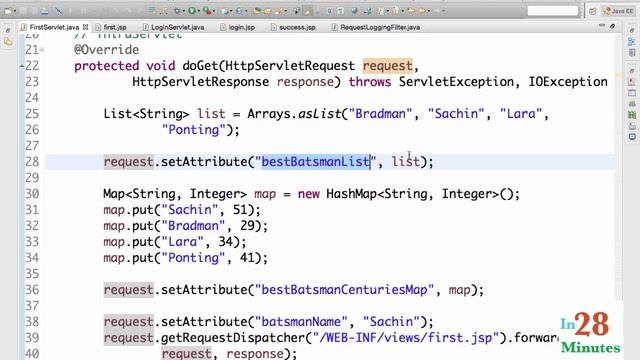Click the "/WEB-INF/views/first.jsp" string
The height and width of the screenshot is (360, 640).
pyautogui.click(x=406, y=338)
